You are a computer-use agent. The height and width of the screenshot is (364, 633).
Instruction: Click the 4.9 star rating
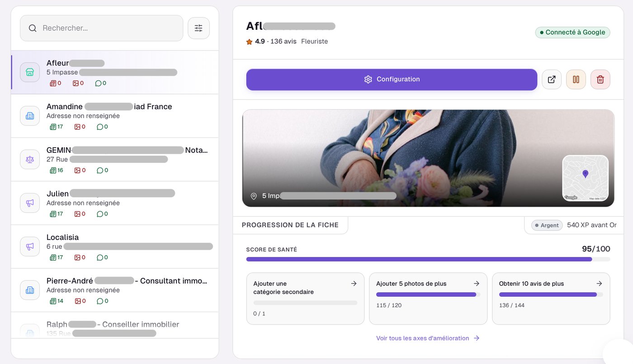255,42
